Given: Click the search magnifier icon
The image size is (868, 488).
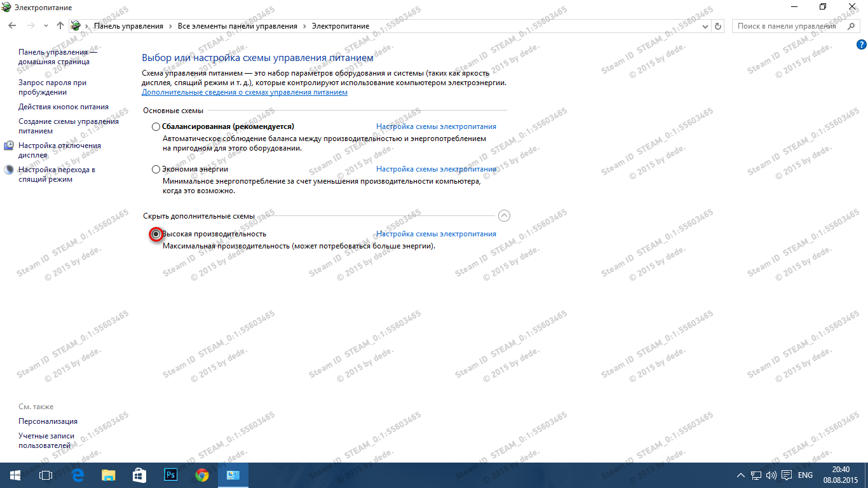Looking at the screenshot, I should click(x=852, y=26).
